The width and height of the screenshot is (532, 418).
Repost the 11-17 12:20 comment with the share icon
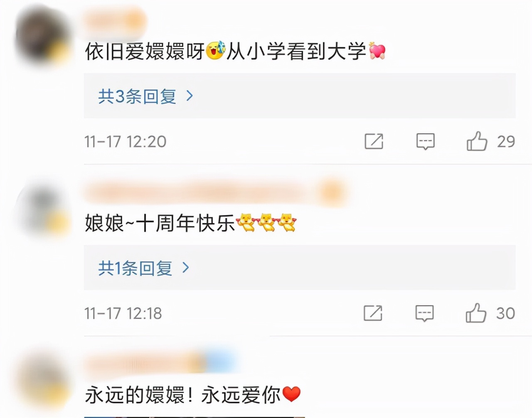[374, 141]
